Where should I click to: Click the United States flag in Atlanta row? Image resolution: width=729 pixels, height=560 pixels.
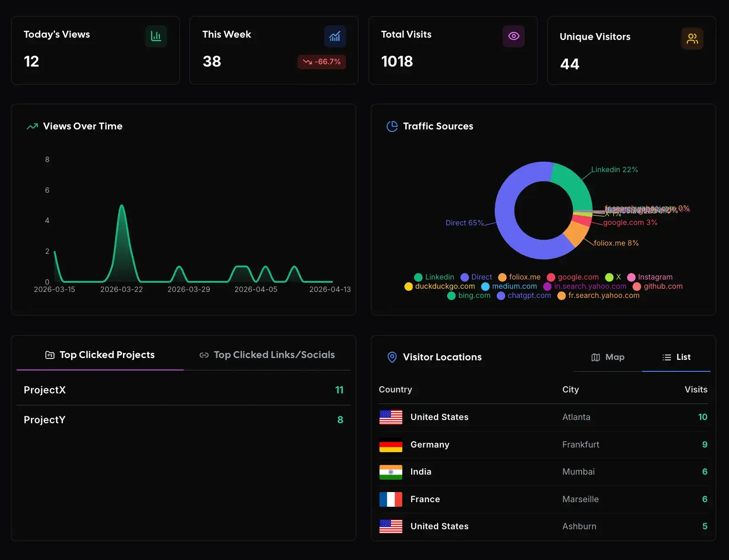391,417
